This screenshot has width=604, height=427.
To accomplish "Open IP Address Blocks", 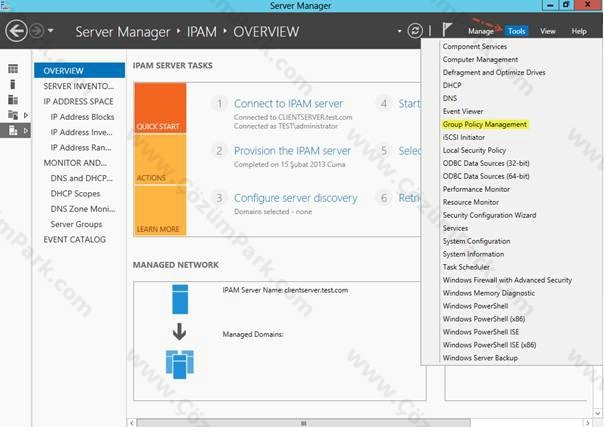I will (82, 117).
